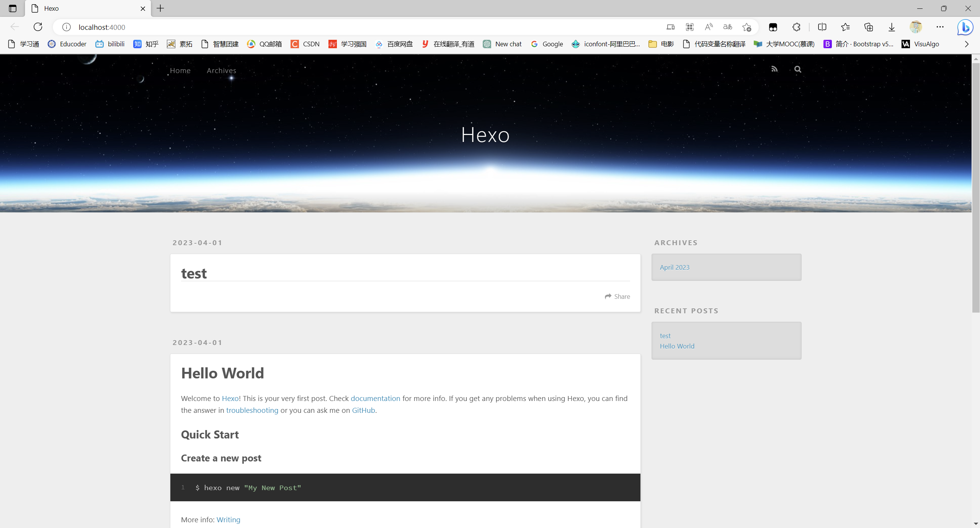This screenshot has height=528, width=980.
Task: Click the Hexo site title
Action: tap(485, 135)
